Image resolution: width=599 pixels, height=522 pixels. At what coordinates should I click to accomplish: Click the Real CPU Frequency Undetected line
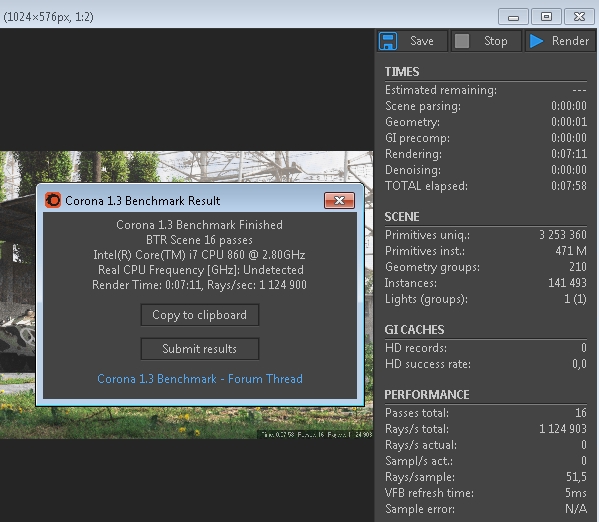[201, 270]
